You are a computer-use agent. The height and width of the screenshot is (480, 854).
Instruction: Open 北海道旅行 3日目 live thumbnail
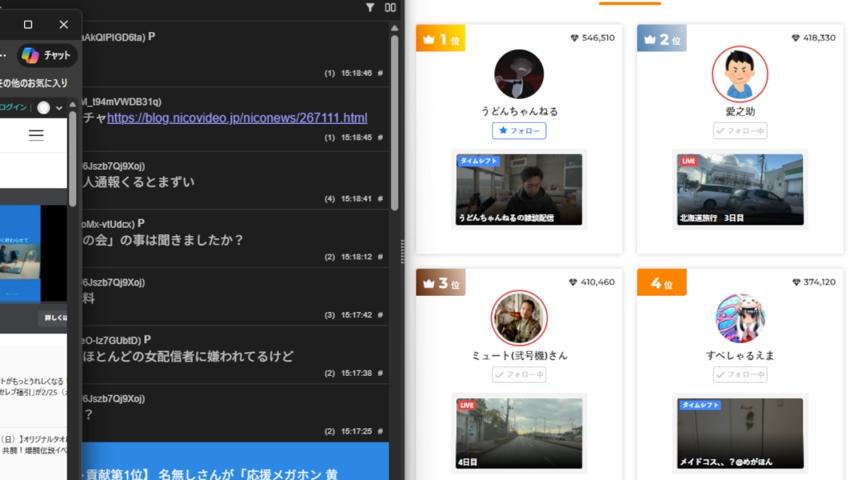740,189
